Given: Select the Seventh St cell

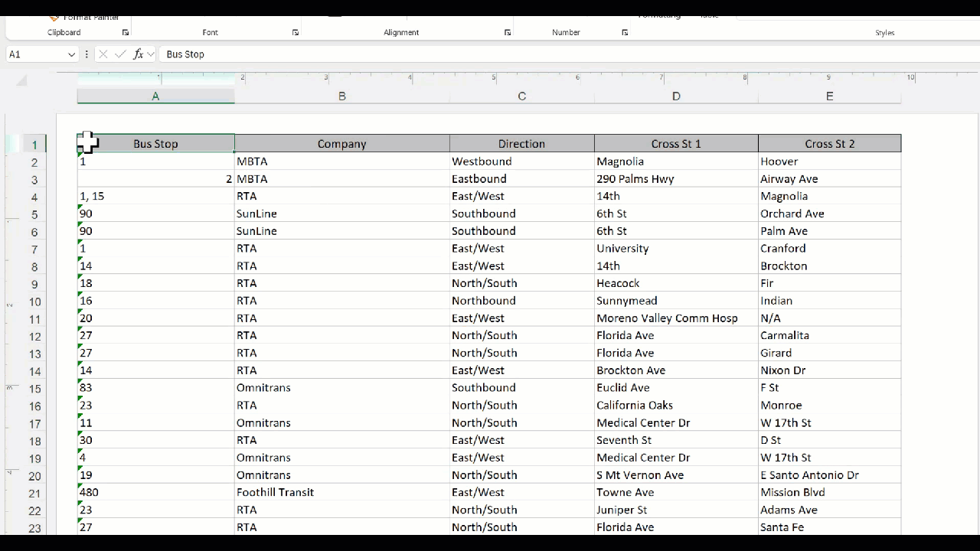Looking at the screenshot, I should point(676,441).
